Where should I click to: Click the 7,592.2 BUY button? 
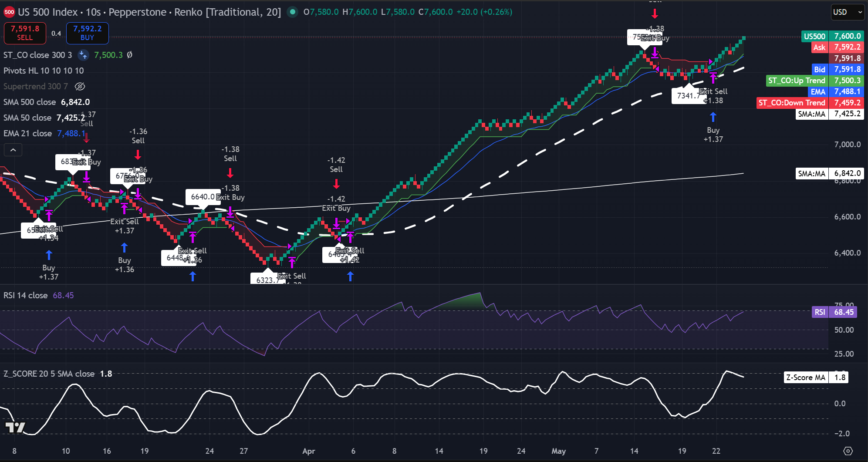[x=87, y=33]
